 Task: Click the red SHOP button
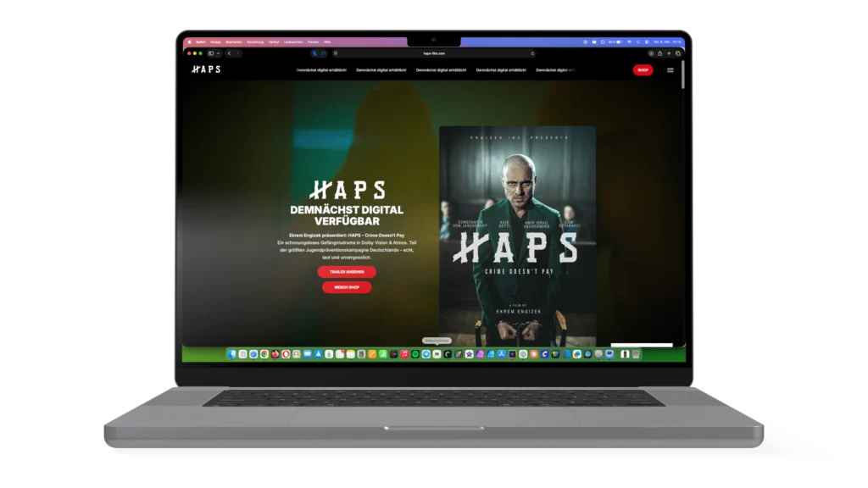pos(643,70)
